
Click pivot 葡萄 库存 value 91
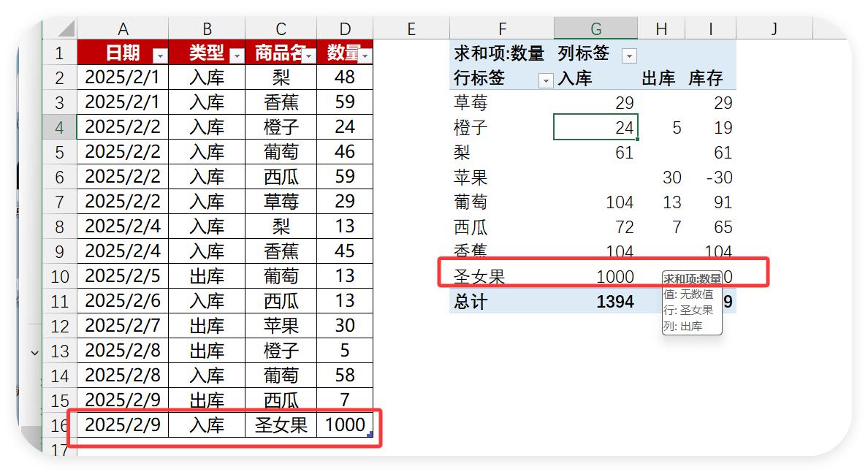click(723, 202)
